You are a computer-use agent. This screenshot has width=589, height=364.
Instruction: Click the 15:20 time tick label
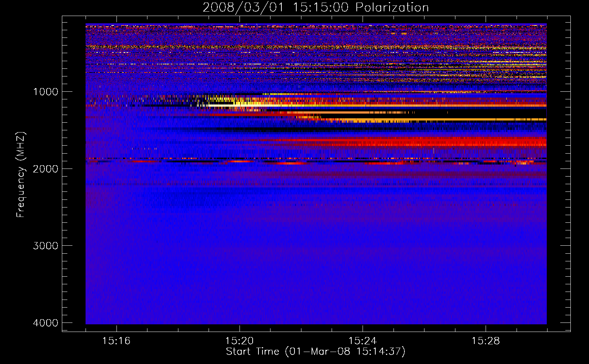click(x=239, y=341)
